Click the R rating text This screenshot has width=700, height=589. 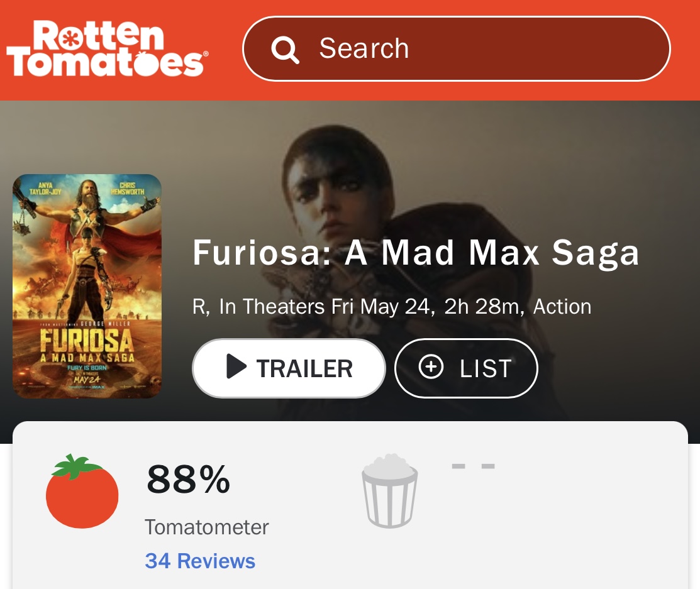click(x=200, y=307)
